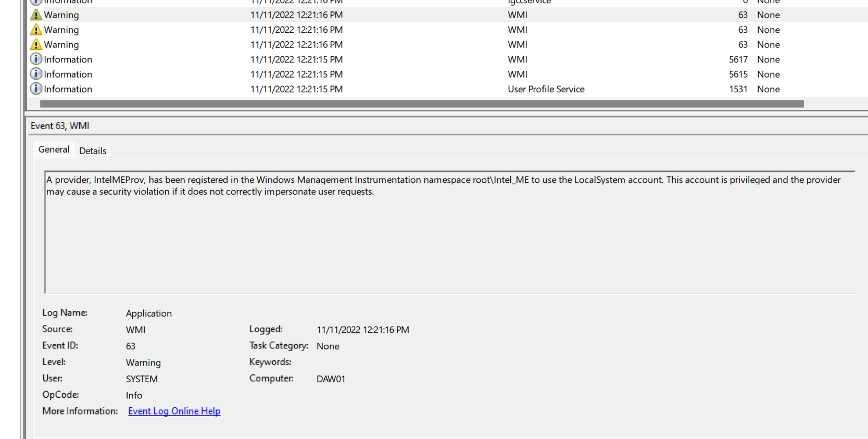Image resolution: width=868 pixels, height=439 pixels.
Task: Click the 'Log Name:' field label
Action: (x=65, y=312)
